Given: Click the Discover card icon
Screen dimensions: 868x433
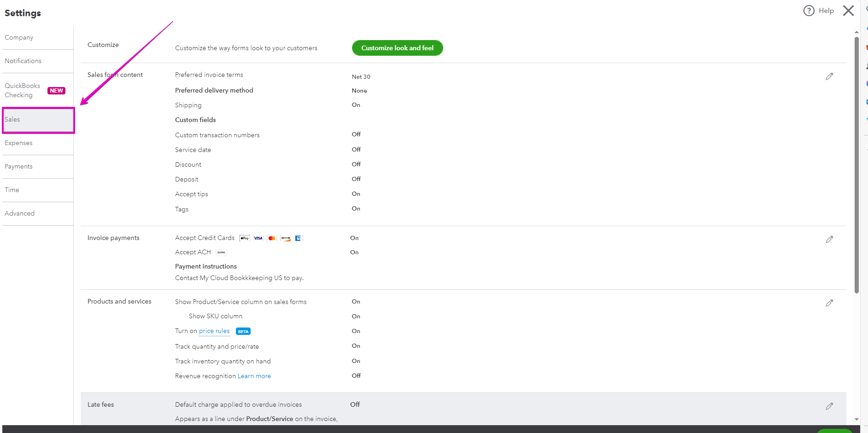Looking at the screenshot, I should point(286,238).
